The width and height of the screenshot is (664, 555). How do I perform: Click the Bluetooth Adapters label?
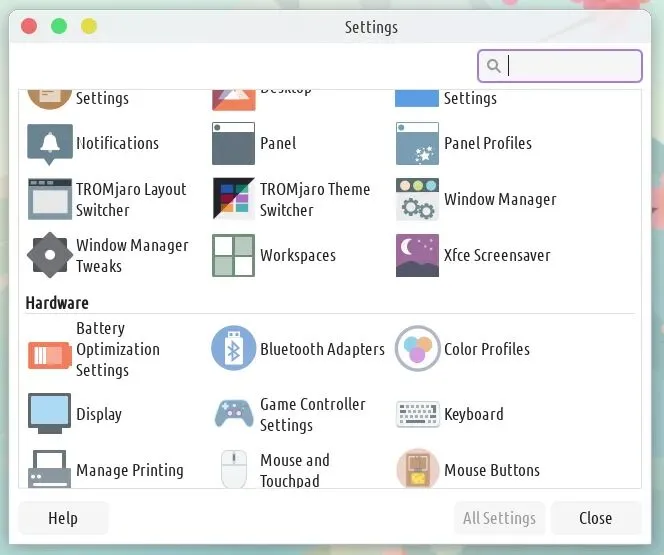pos(322,349)
